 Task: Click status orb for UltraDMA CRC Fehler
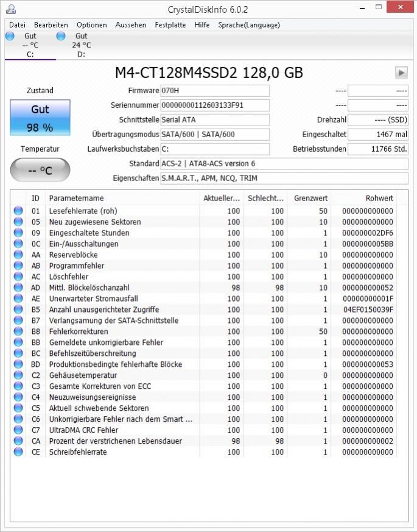pyautogui.click(x=18, y=430)
